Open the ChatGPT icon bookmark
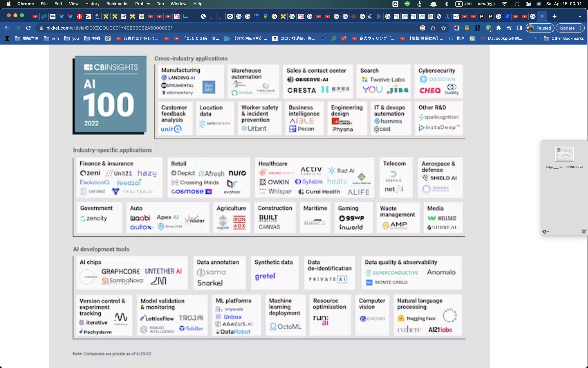The height and width of the screenshot is (368, 588). 472,38
